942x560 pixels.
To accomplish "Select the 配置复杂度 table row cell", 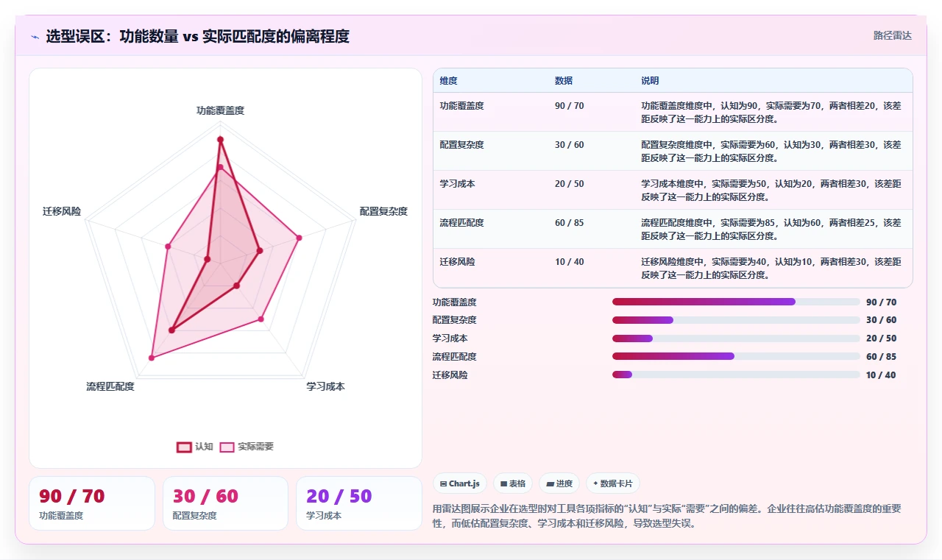I will (461, 145).
